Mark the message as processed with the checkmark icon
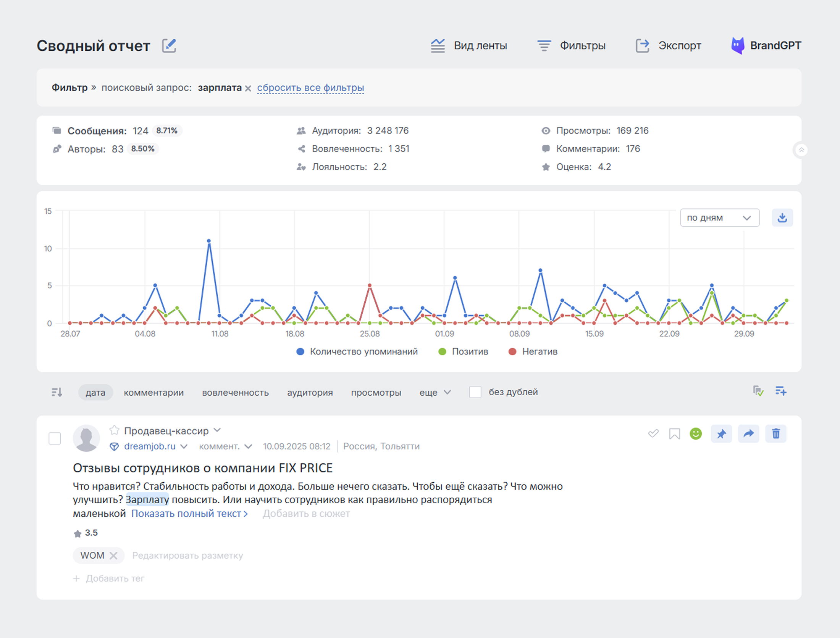This screenshot has width=840, height=638. (x=653, y=434)
